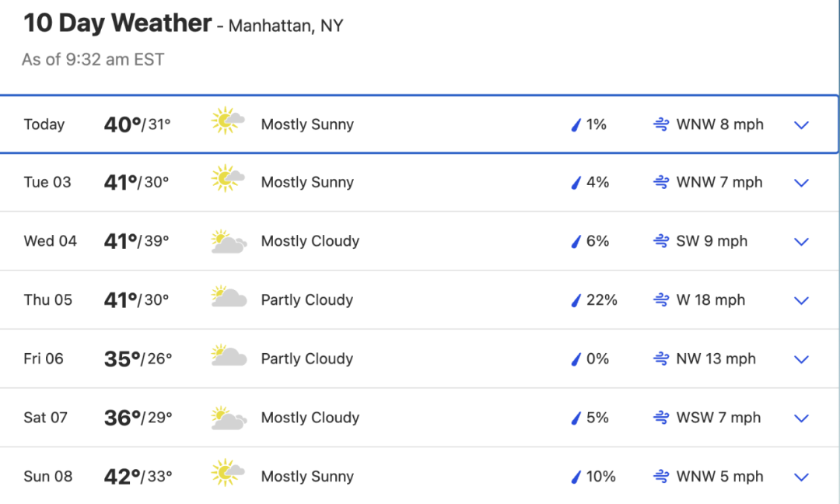
Task: Click the raindrop icon next to 0% on Friday
Action: tap(576, 359)
